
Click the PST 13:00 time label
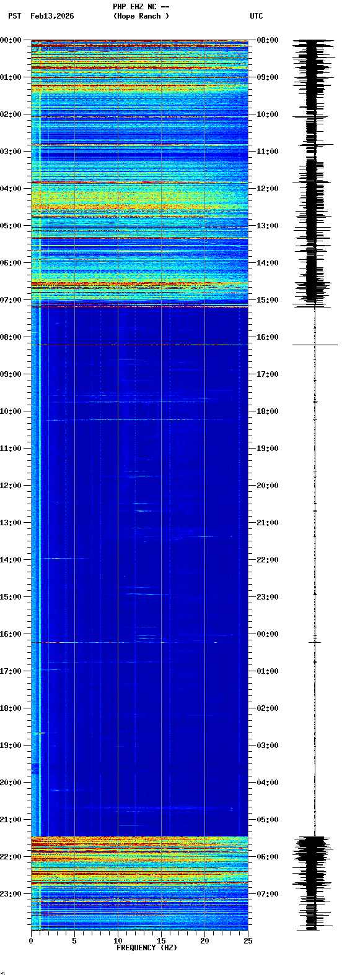pos(11,523)
